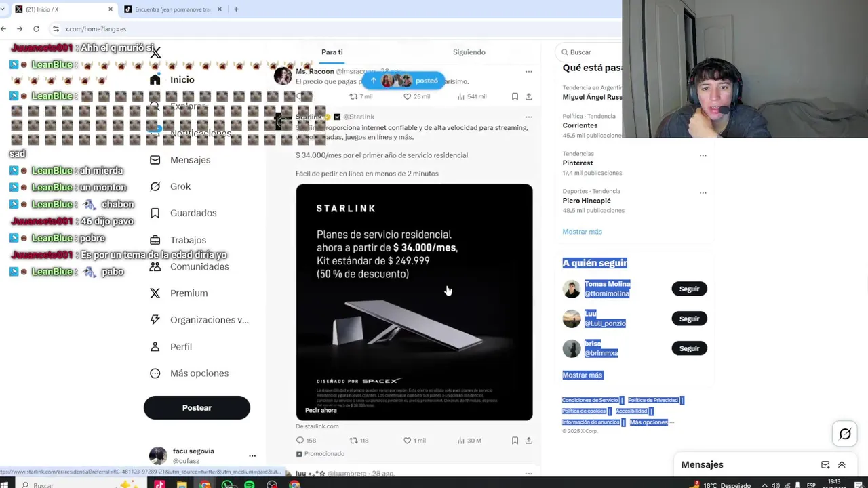Image resolution: width=868 pixels, height=488 pixels.
Task: Open File Explorer from the taskbar
Action: click(x=182, y=485)
